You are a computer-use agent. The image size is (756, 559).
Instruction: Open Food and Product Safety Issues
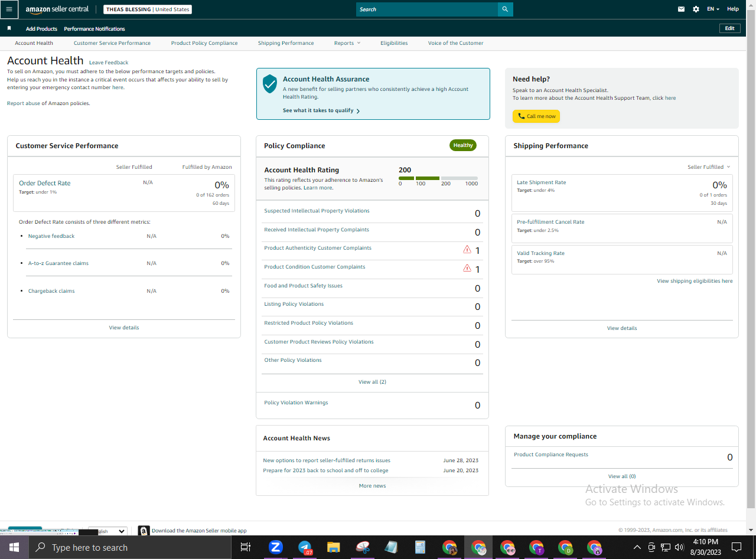303,286
